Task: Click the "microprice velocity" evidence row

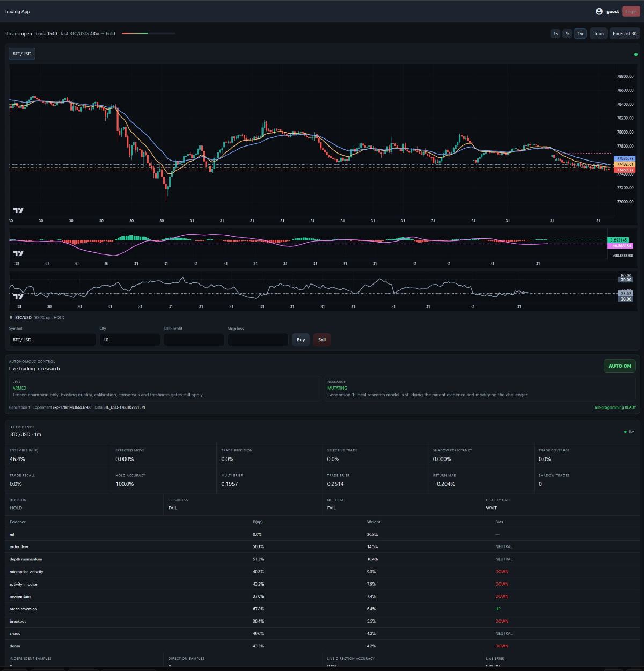Action: pyautogui.click(x=322, y=572)
